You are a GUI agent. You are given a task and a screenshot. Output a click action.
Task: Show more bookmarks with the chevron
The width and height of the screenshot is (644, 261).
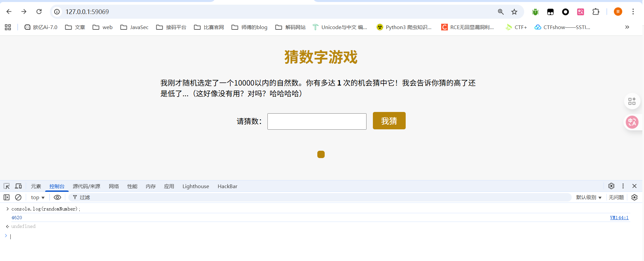pyautogui.click(x=627, y=27)
